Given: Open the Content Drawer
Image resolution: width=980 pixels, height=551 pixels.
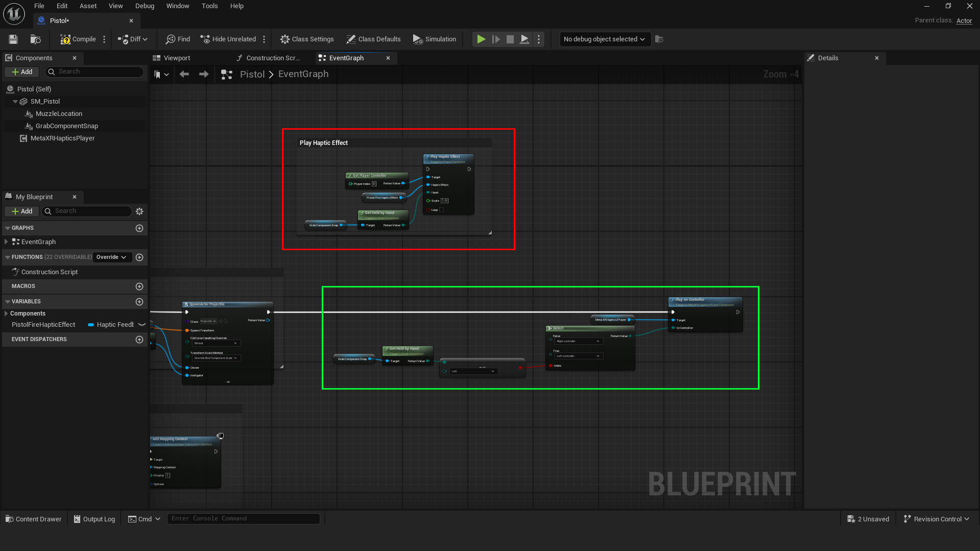Looking at the screenshot, I should tap(34, 519).
